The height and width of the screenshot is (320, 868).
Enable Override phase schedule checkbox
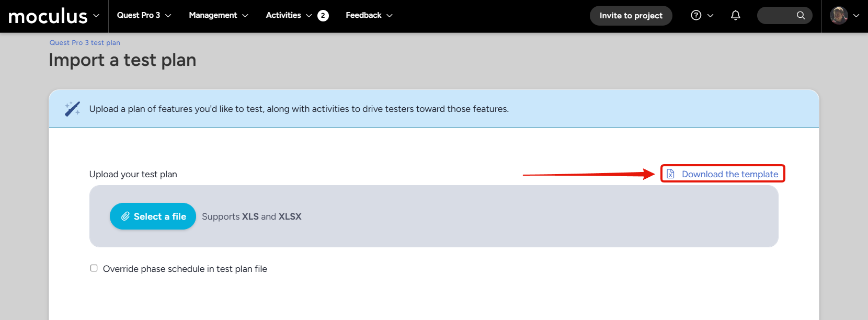point(94,268)
